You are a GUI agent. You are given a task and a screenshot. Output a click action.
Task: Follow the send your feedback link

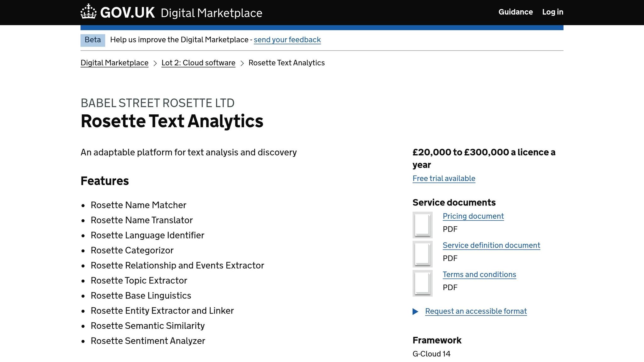[x=287, y=40]
